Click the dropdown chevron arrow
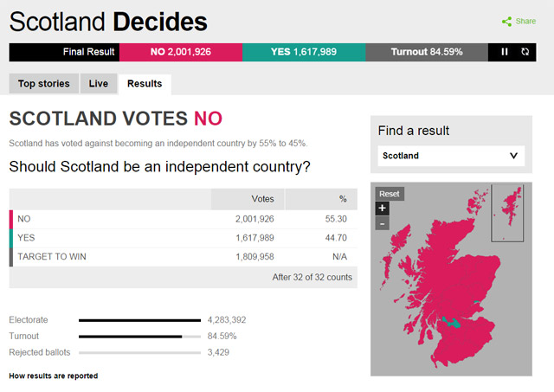This screenshot has height=392, width=554. tap(513, 156)
